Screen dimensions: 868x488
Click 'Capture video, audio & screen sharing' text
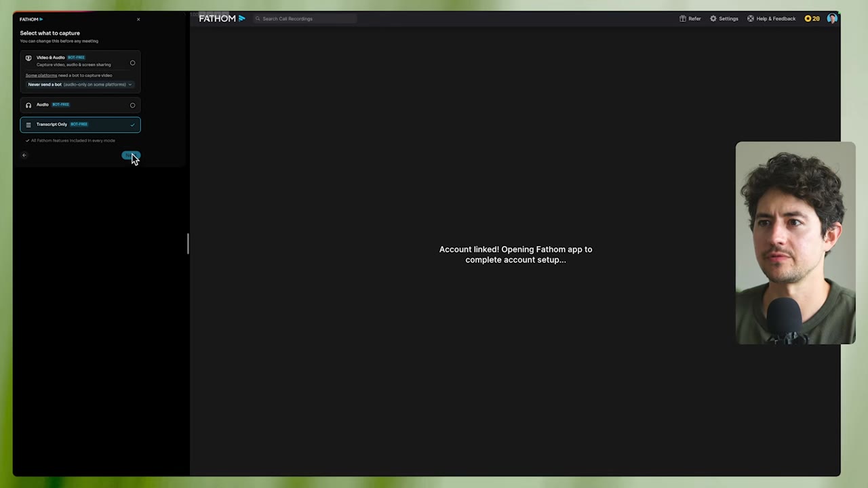[x=73, y=64]
